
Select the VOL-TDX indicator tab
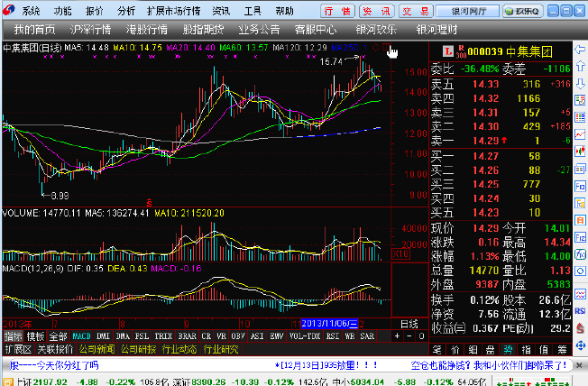(x=305, y=336)
